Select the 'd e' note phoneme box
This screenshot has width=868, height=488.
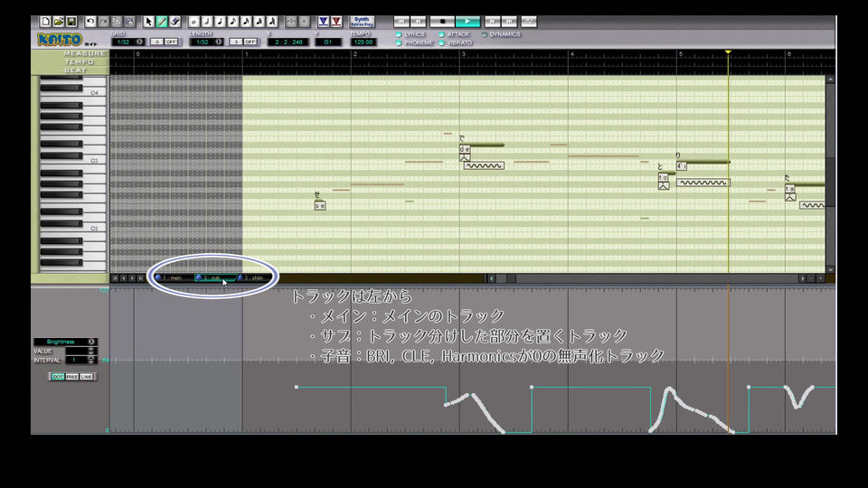[x=465, y=149]
